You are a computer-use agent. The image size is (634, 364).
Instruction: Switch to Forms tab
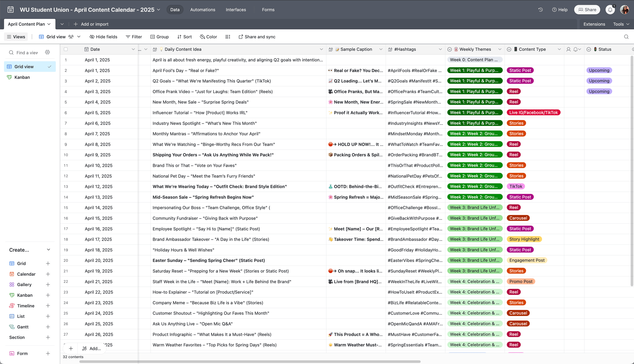point(268,10)
